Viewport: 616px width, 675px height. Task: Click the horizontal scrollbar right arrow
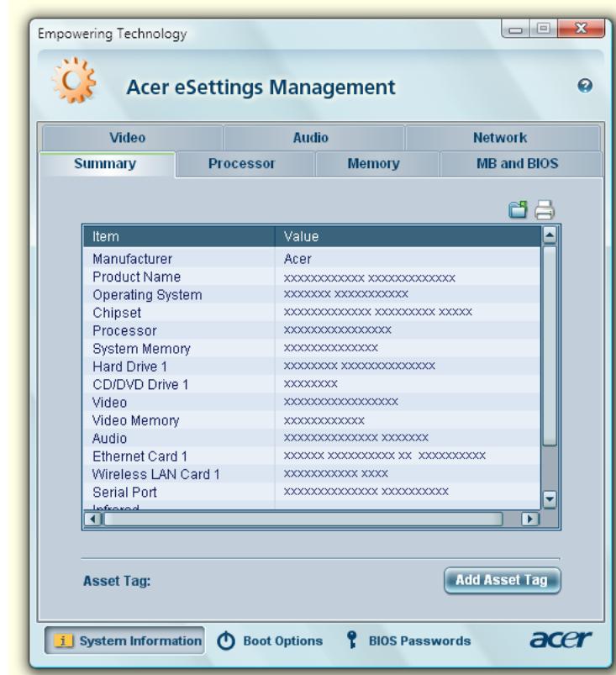click(x=529, y=519)
